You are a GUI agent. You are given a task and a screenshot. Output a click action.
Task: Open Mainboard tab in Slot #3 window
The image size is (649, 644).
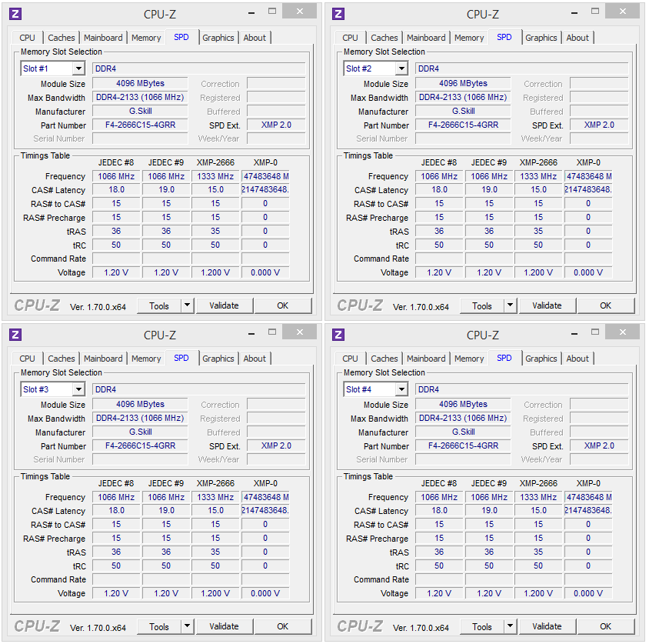(x=103, y=359)
